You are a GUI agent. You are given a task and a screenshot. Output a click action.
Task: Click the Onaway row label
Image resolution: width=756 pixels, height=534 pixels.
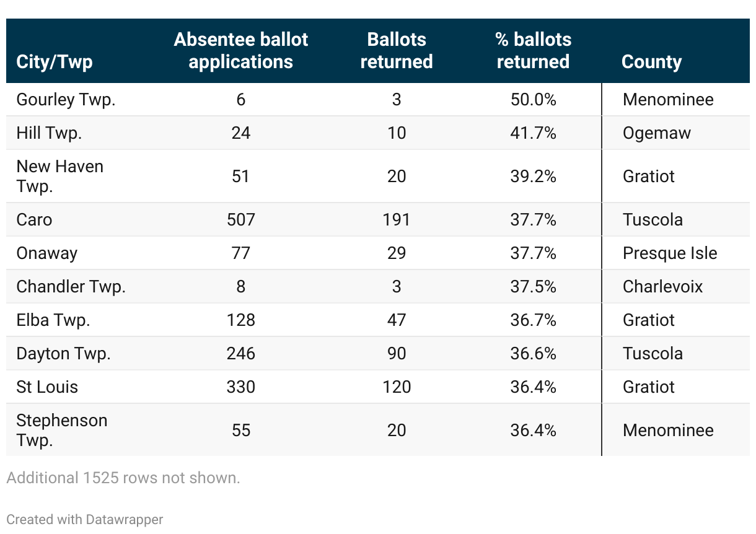[46, 253]
